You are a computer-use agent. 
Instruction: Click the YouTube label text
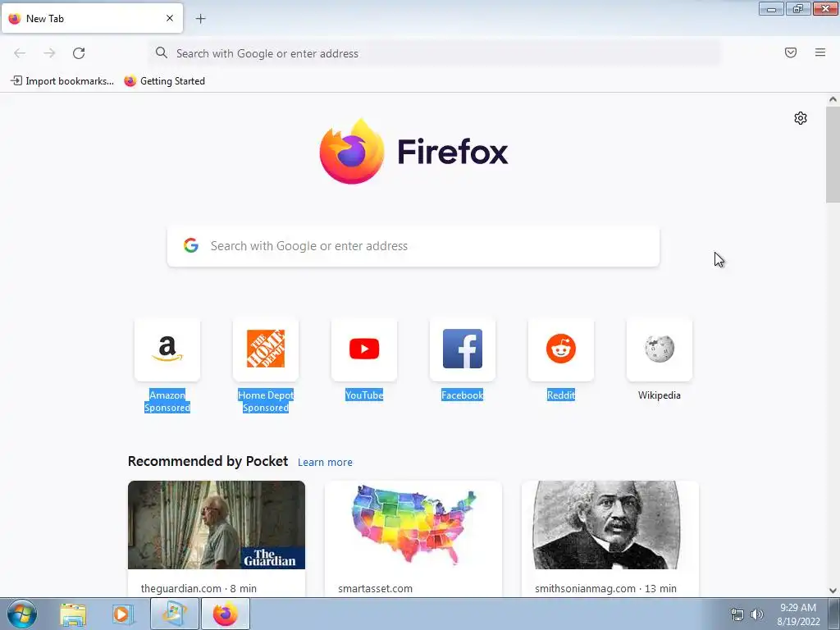point(364,395)
